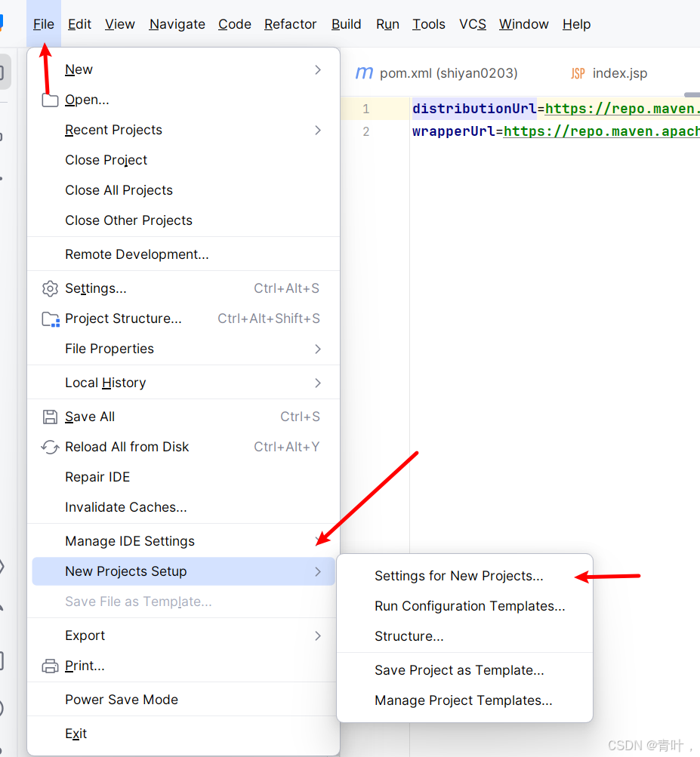Click the Reload All from Disk refresh icon
This screenshot has height=757, width=700.
[x=50, y=447]
